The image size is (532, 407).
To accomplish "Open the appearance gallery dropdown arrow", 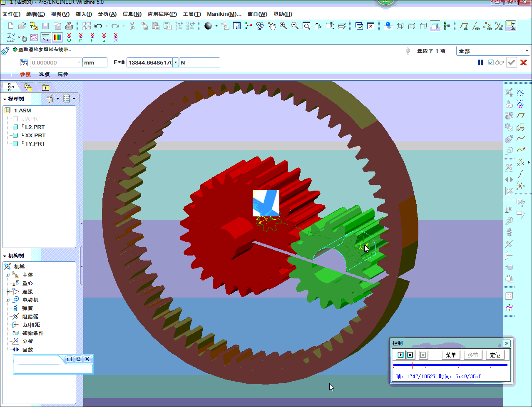I will pyautogui.click(x=216, y=26).
